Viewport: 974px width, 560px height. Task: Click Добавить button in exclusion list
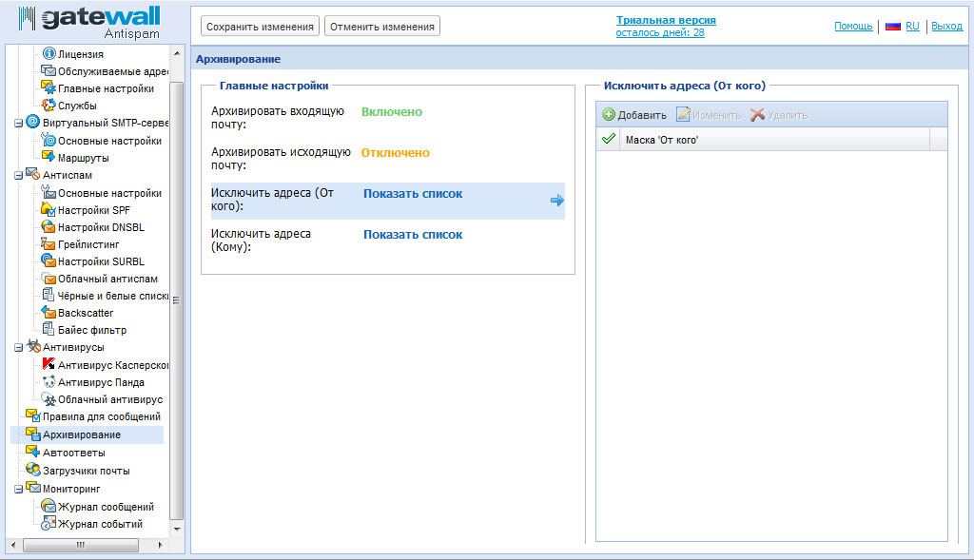[634, 115]
